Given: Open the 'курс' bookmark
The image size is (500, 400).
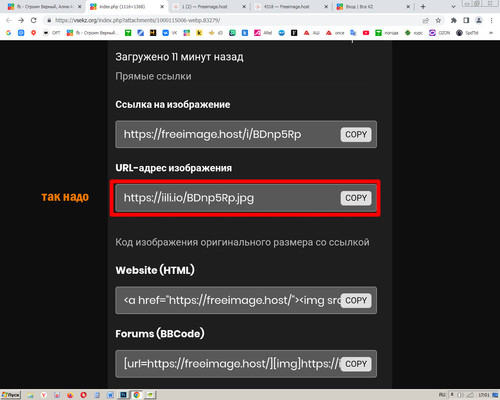Looking at the screenshot, I should (414, 33).
